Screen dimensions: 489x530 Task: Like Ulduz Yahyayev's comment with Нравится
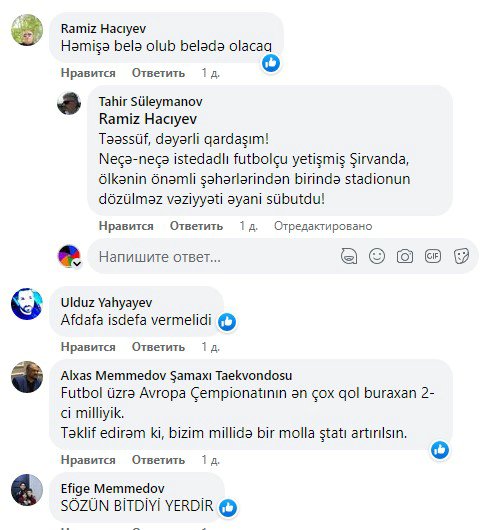click(88, 347)
